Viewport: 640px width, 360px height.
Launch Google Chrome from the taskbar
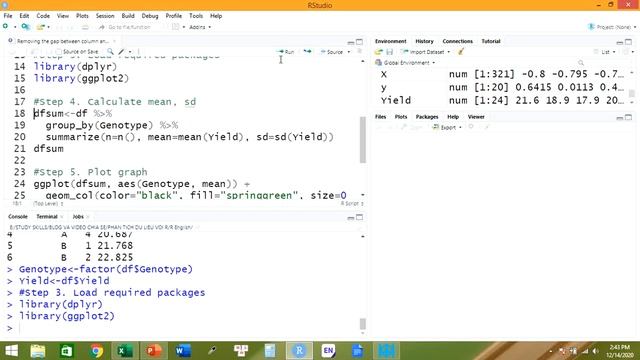97,351
